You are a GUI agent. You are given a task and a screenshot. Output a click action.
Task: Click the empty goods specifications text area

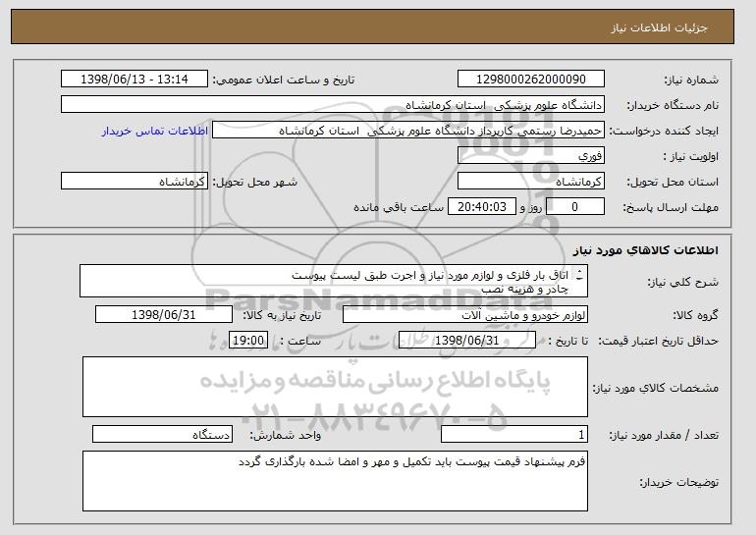tap(335, 387)
